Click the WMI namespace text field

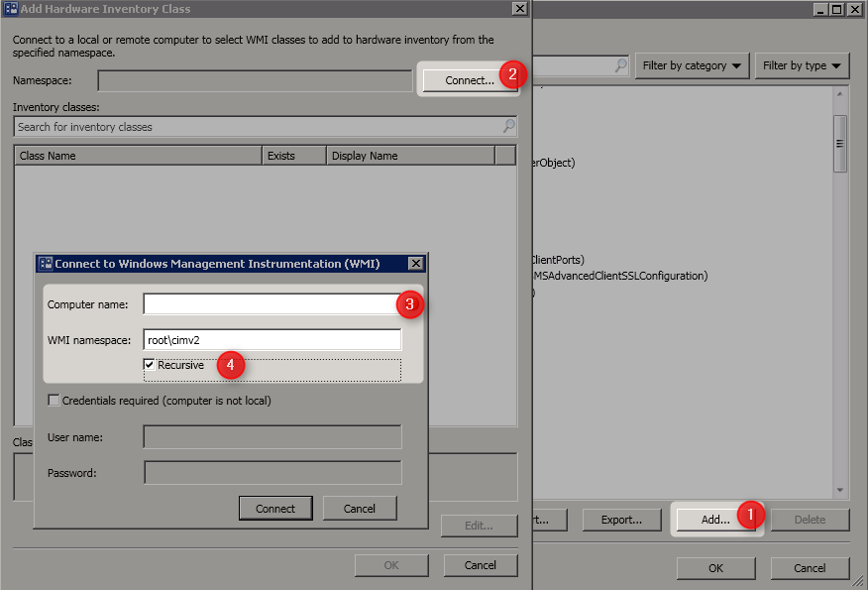pyautogui.click(x=272, y=339)
